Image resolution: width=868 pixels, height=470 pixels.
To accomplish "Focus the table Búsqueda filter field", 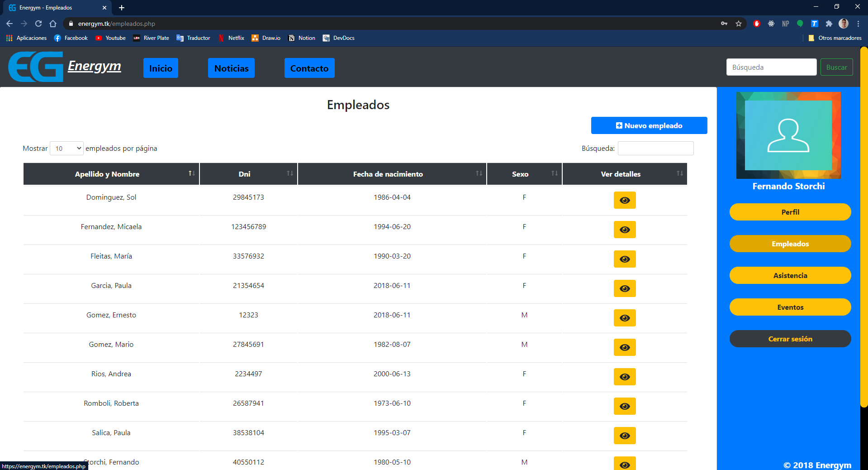I will (x=655, y=149).
